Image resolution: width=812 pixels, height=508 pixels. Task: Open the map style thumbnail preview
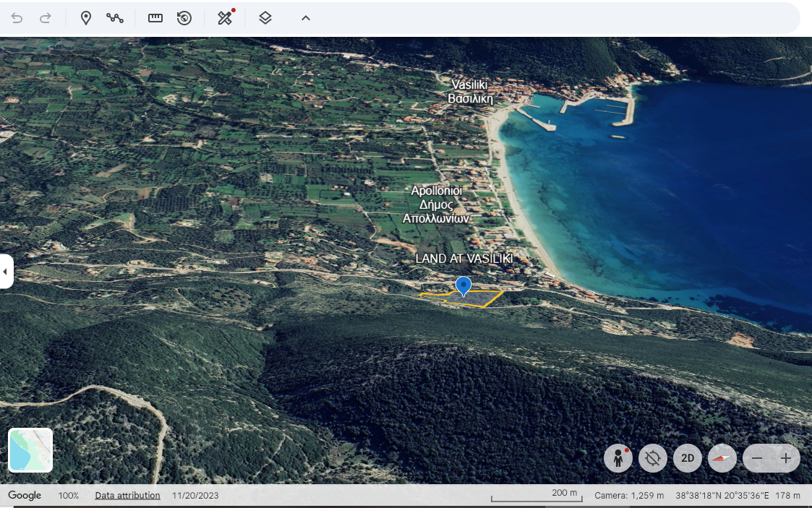(30, 450)
